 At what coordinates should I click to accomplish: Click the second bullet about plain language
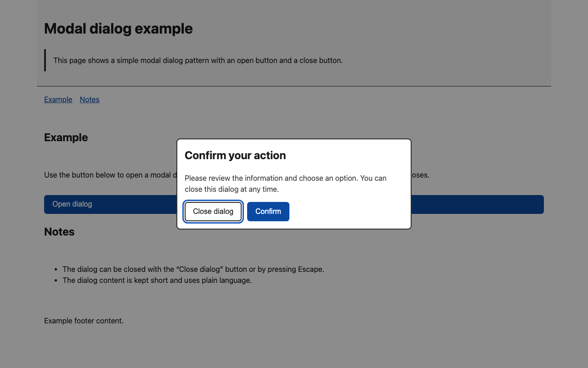157,280
